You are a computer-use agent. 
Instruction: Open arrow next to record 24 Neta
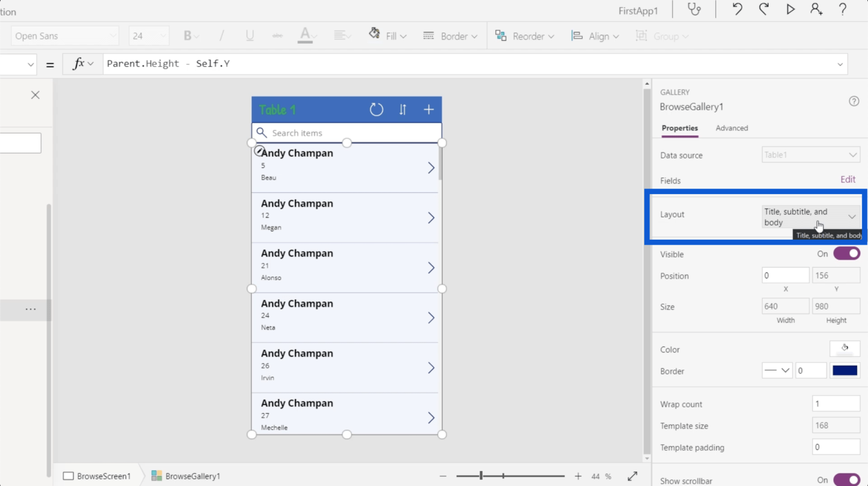[x=431, y=318]
